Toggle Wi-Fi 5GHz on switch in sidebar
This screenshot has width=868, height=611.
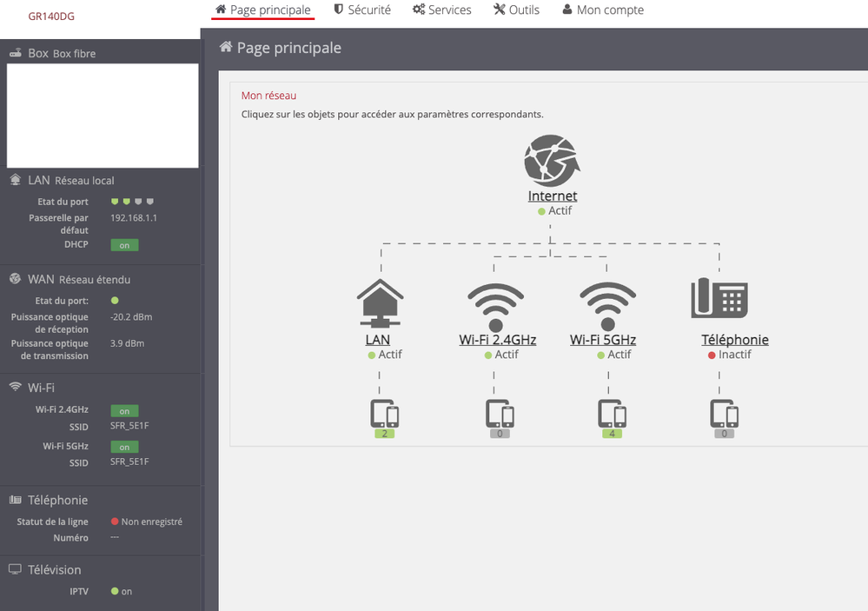124,447
